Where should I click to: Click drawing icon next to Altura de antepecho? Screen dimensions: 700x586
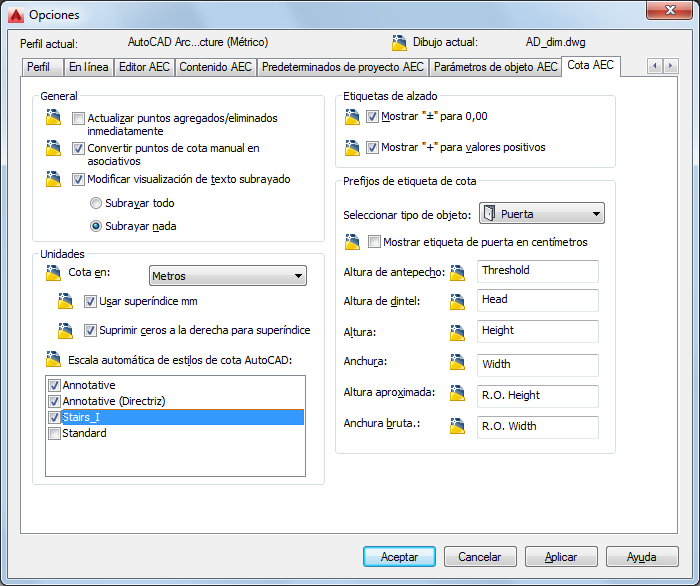pos(458,273)
